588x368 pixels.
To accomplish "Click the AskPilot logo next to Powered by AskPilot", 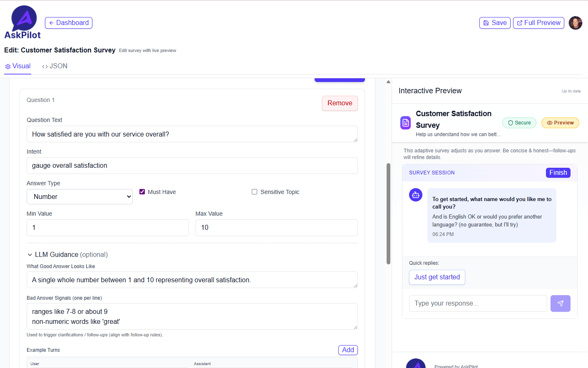I will [x=416, y=363].
